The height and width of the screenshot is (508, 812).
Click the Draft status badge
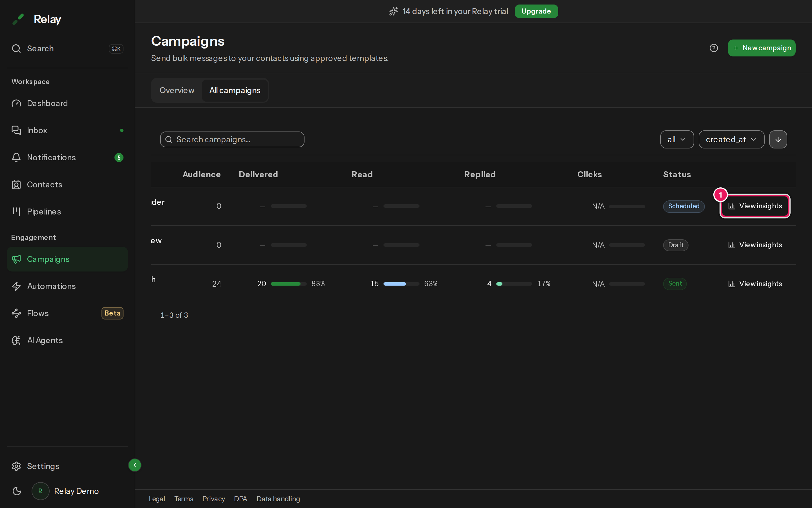pyautogui.click(x=676, y=245)
